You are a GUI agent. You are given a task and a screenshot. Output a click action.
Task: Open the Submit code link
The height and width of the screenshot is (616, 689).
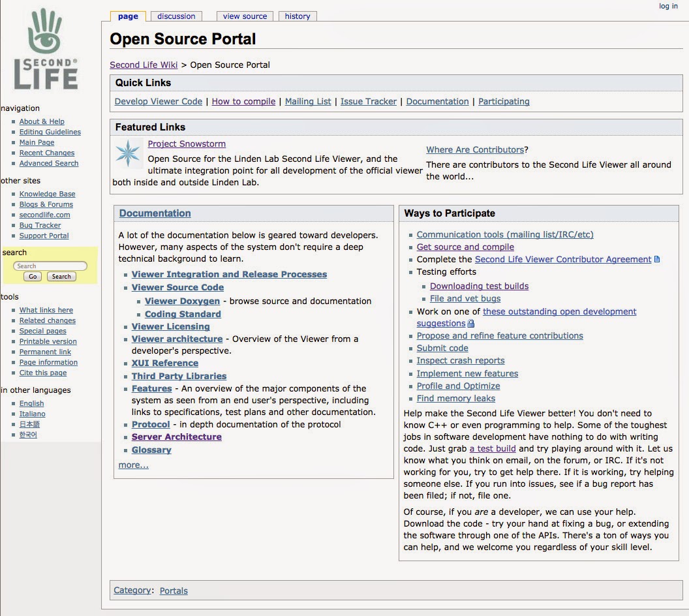pyautogui.click(x=442, y=348)
